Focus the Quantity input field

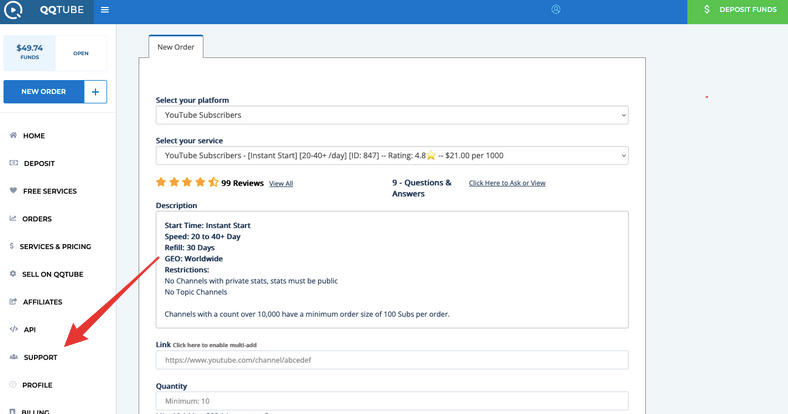pyautogui.click(x=392, y=401)
